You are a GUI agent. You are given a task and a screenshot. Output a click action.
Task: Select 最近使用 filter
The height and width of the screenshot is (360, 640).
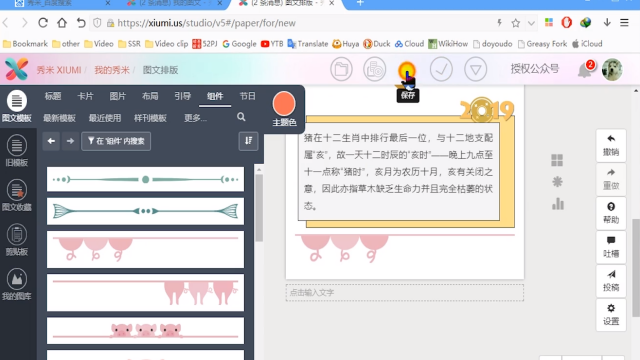(x=105, y=118)
